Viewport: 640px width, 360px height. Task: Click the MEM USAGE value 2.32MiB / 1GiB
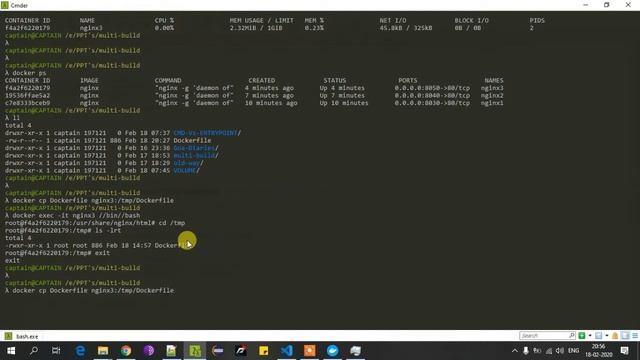pos(256,28)
